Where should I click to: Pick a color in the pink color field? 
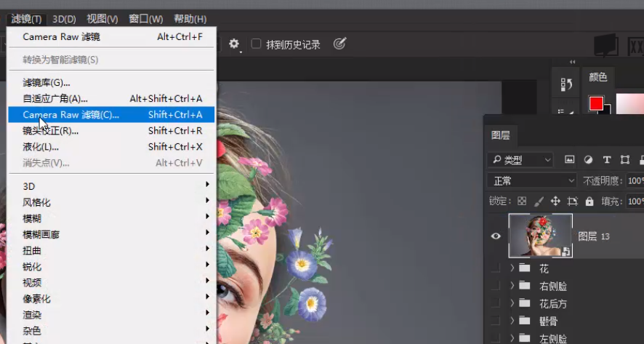point(629,103)
